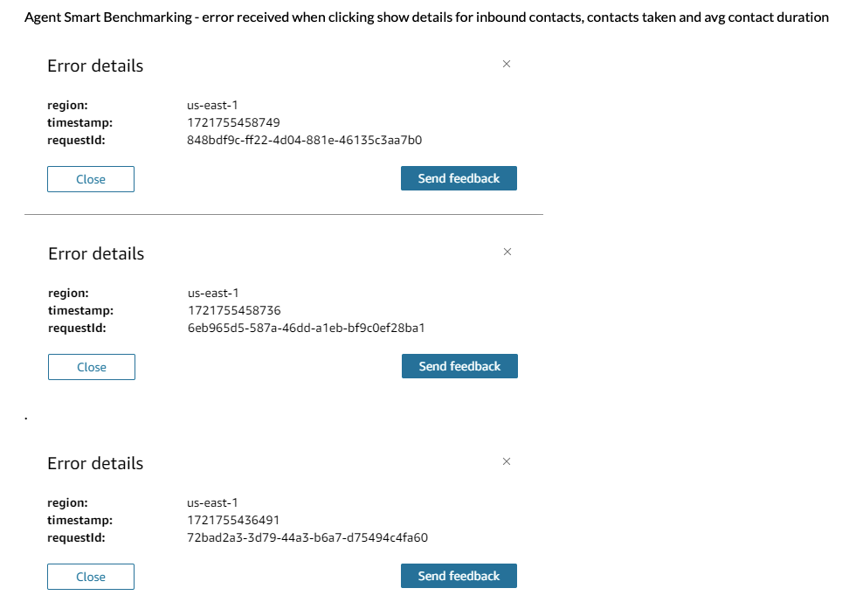
Task: Click requestId value starting with 6eb965d5
Action: 306,328
